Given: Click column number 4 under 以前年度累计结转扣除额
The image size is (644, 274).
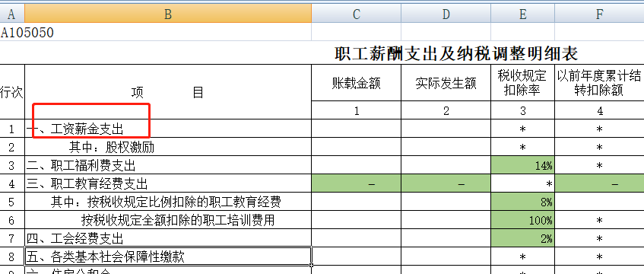Looking at the screenshot, I should 599,110.
